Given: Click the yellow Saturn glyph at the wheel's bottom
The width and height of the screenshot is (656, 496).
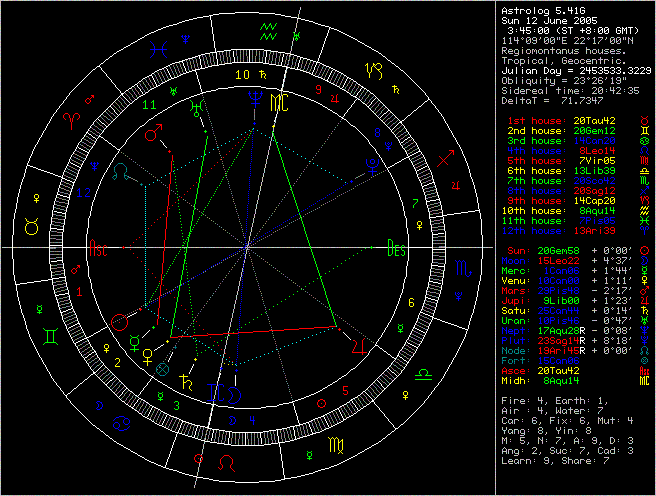Looking at the screenshot, I should 186,379.
